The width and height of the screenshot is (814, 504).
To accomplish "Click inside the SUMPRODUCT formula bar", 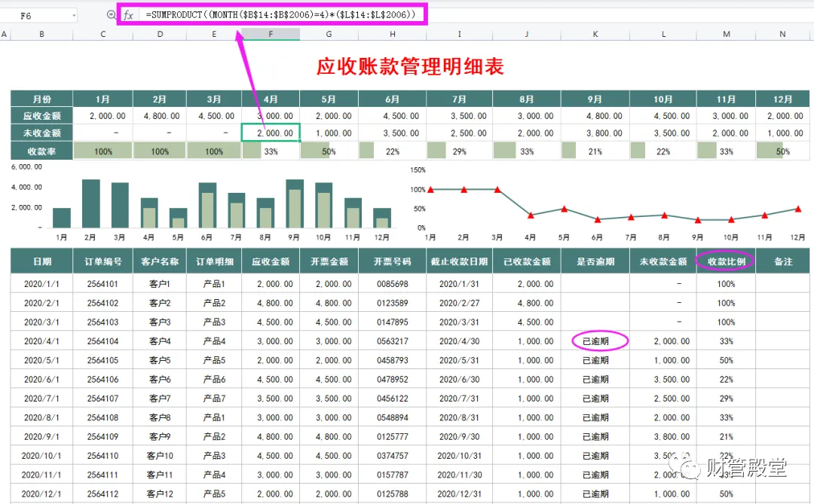I will (280, 14).
